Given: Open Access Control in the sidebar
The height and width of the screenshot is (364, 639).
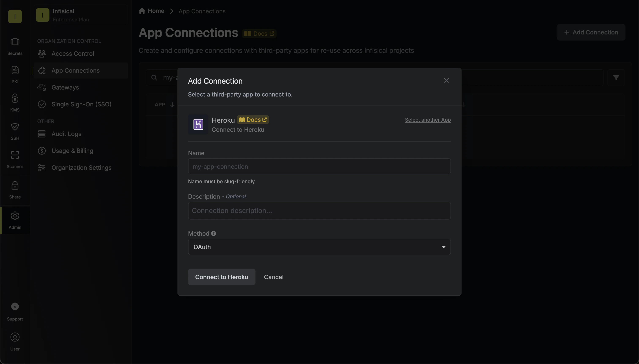Looking at the screenshot, I should (81, 54).
